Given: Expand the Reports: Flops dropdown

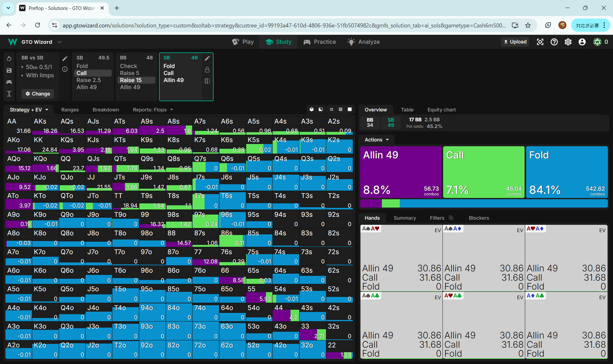Looking at the screenshot, I should point(153,110).
